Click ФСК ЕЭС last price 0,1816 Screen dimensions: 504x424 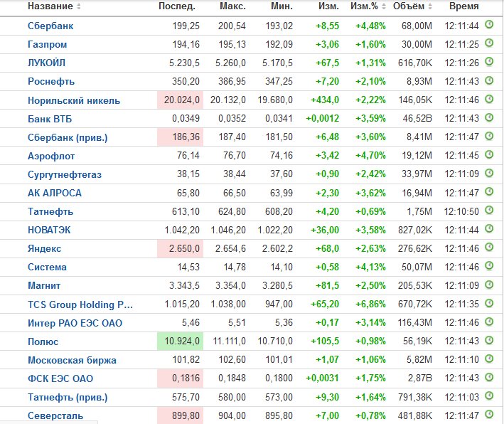(x=186, y=378)
